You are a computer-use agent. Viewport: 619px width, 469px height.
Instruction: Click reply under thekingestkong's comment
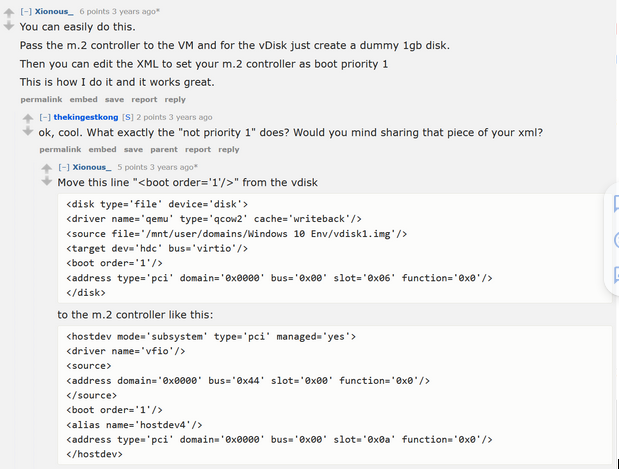(229, 150)
